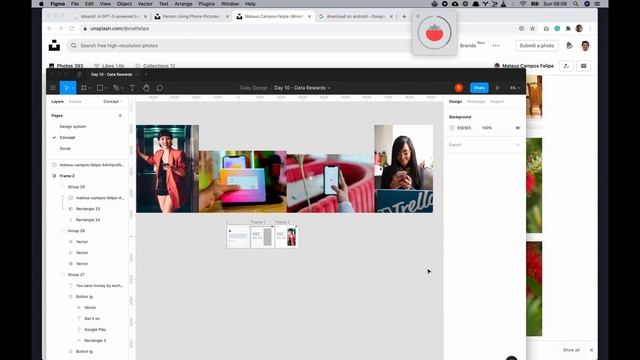Bookmark the page with the star icon

point(533,29)
